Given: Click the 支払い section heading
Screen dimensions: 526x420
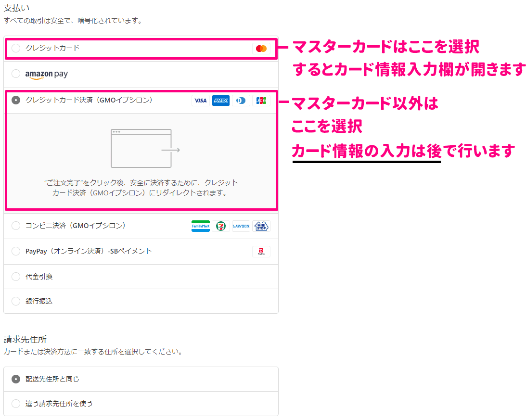Looking at the screenshot, I should pyautogui.click(x=16, y=8).
